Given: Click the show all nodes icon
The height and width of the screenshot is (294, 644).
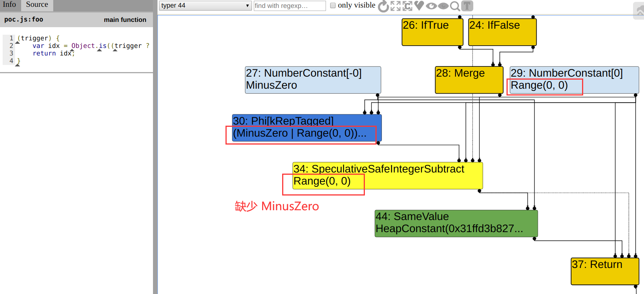Looking at the screenshot, I should [395, 6].
